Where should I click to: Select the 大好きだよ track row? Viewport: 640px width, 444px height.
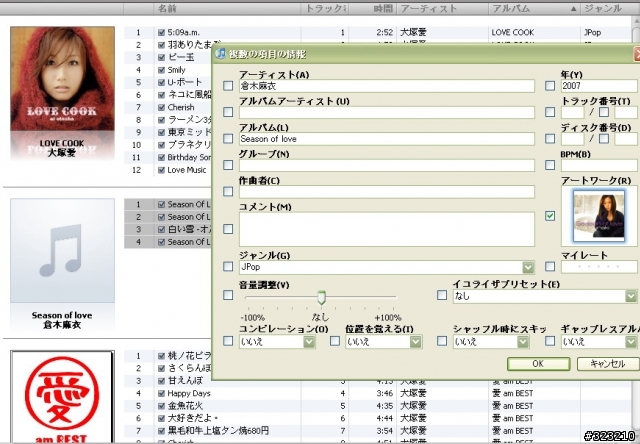378,418
